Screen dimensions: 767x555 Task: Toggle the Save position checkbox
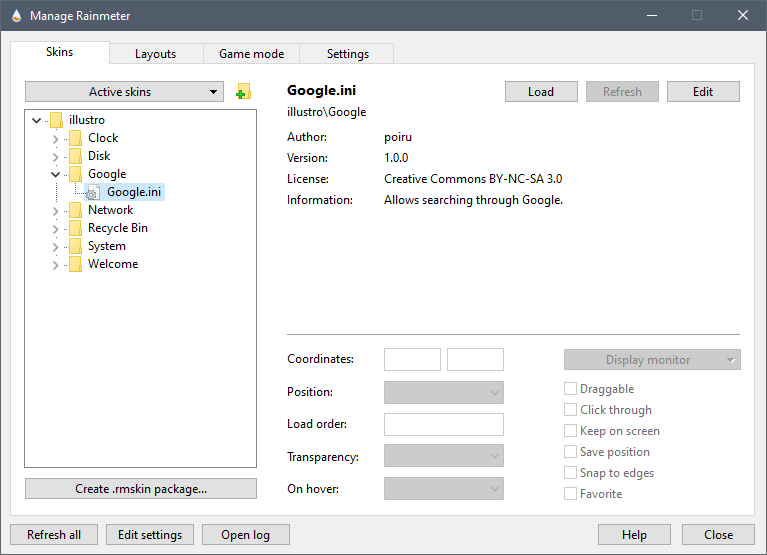[570, 452]
